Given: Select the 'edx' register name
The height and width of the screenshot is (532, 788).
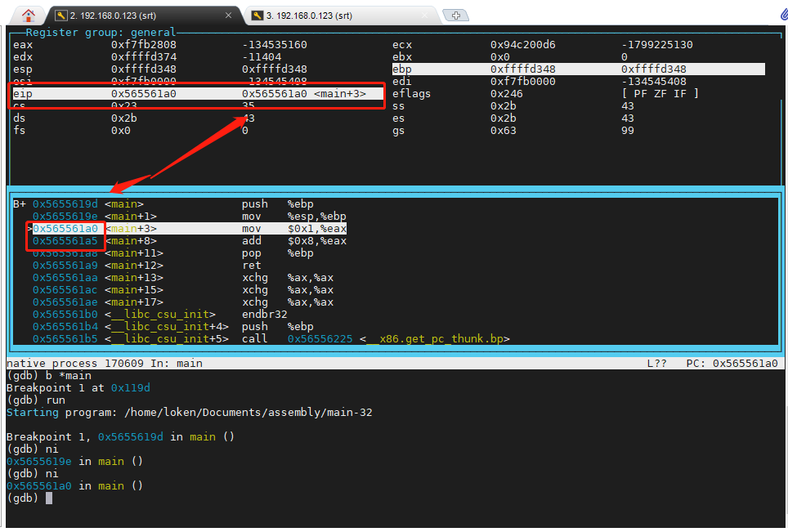Looking at the screenshot, I should click(x=23, y=56).
